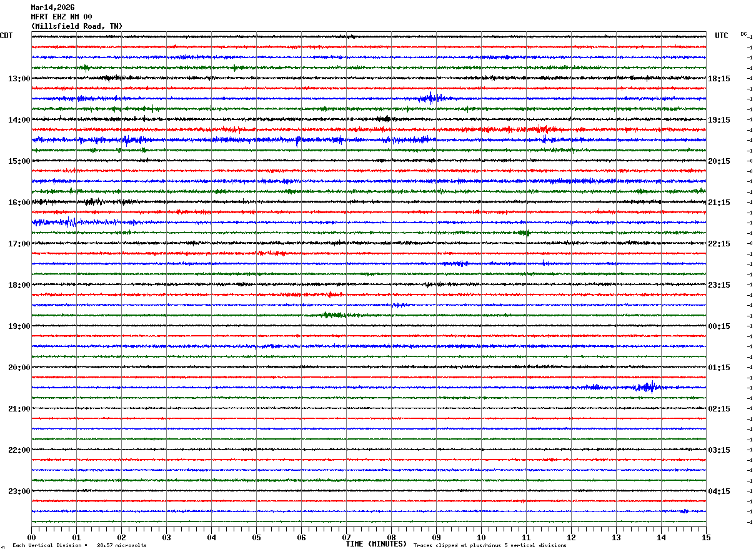Select the 00:15 UTC time label
The height and width of the screenshot is (554, 756).
(719, 326)
